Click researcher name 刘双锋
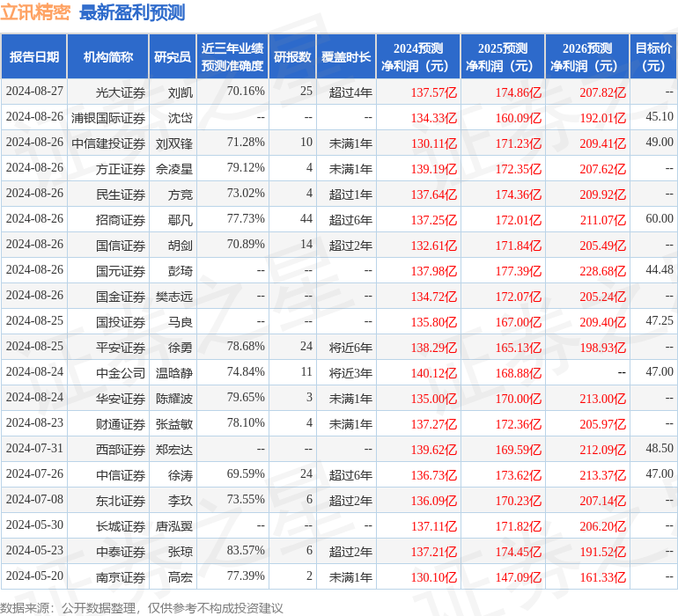 click(x=174, y=143)
